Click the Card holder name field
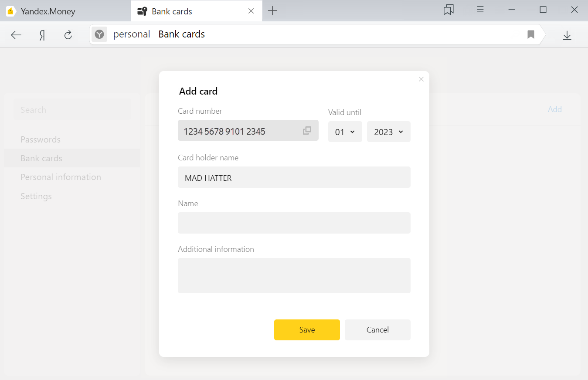588x380 pixels. 294,177
